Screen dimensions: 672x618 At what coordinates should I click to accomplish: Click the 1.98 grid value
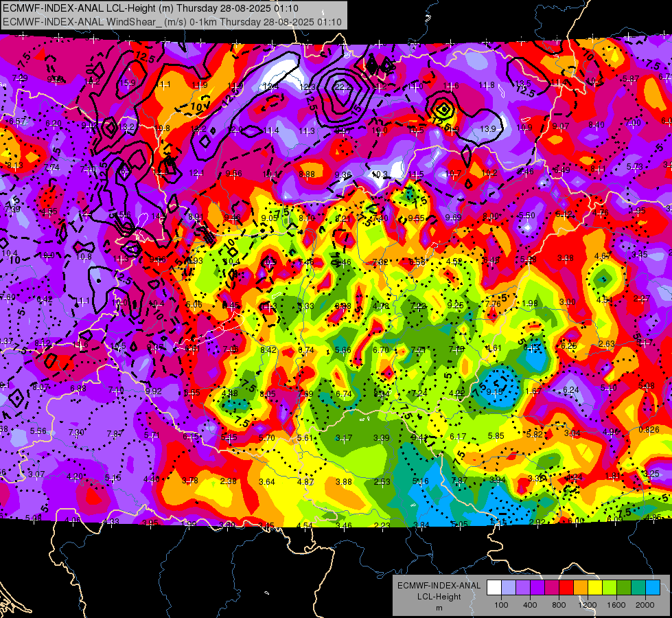click(530, 304)
